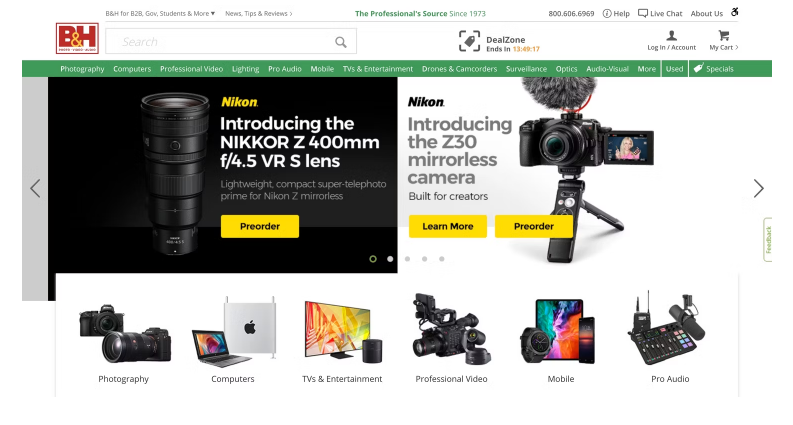The height and width of the screenshot is (425, 793).
Task: Click the search magnifier icon
Action: coord(341,42)
